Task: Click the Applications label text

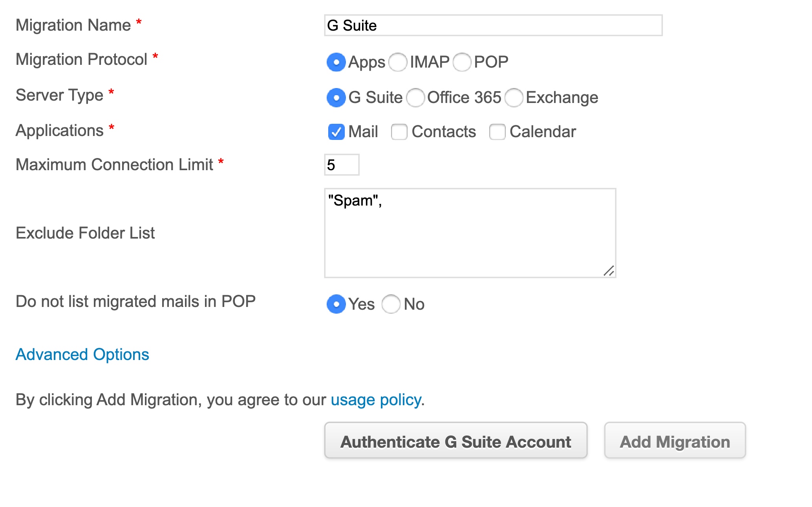Action: (x=60, y=130)
